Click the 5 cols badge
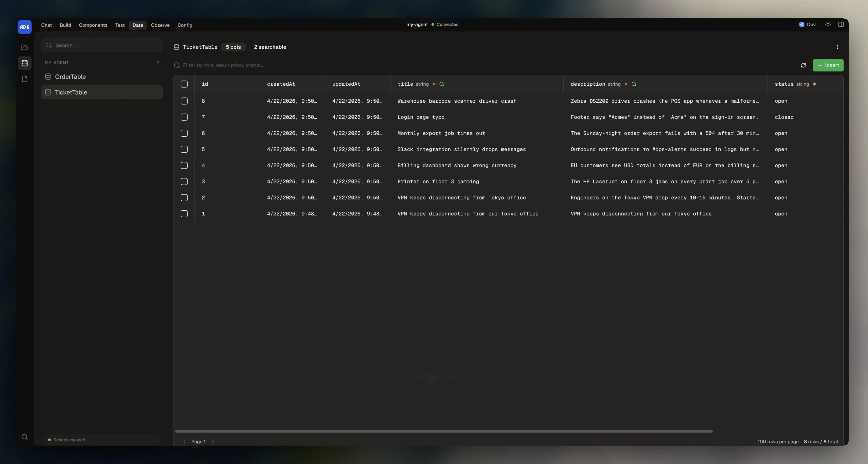The width and height of the screenshot is (868, 464). (233, 47)
